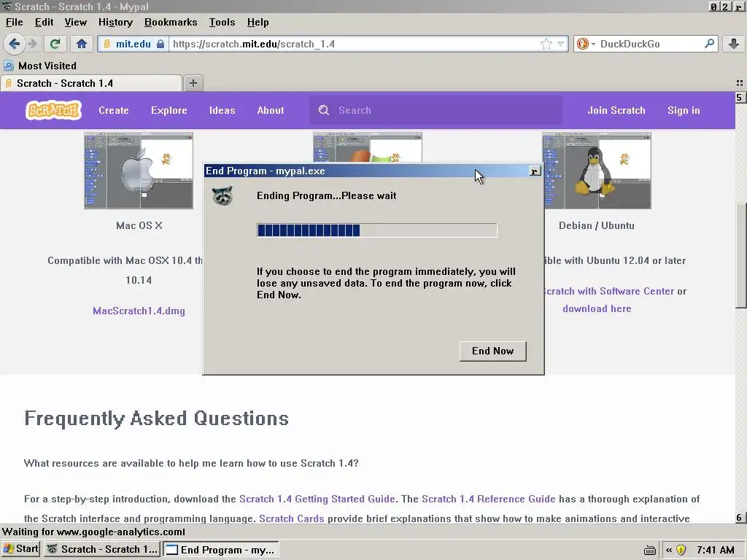747x560 pixels.
Task: Click the Start button on taskbar
Action: (20, 549)
